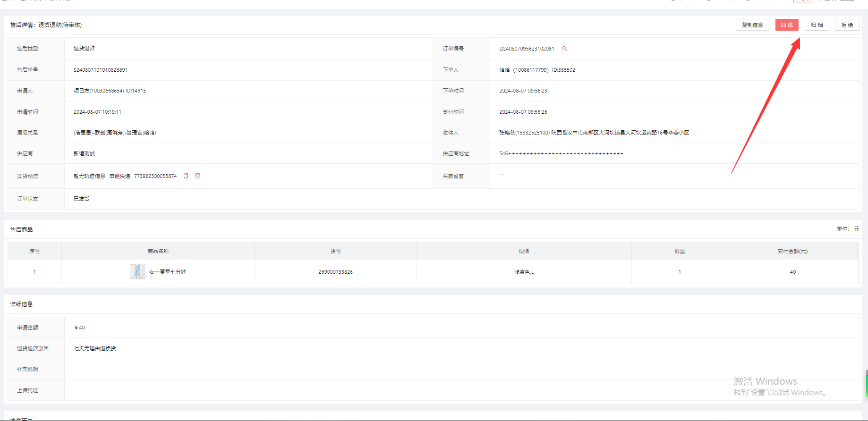Viewport: 868px width, 421px height.
Task: Reject the refund using 拒绝 button
Action: coord(847,25)
